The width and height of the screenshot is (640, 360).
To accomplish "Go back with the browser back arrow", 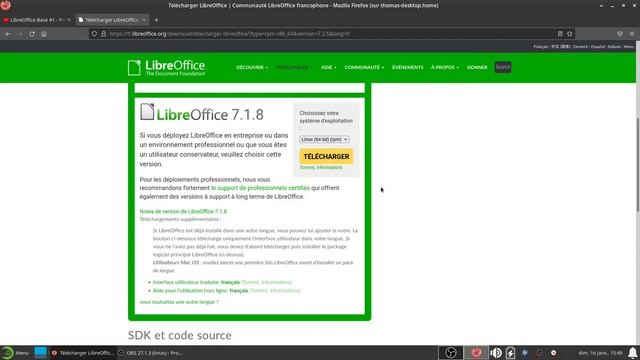I will (8, 34).
